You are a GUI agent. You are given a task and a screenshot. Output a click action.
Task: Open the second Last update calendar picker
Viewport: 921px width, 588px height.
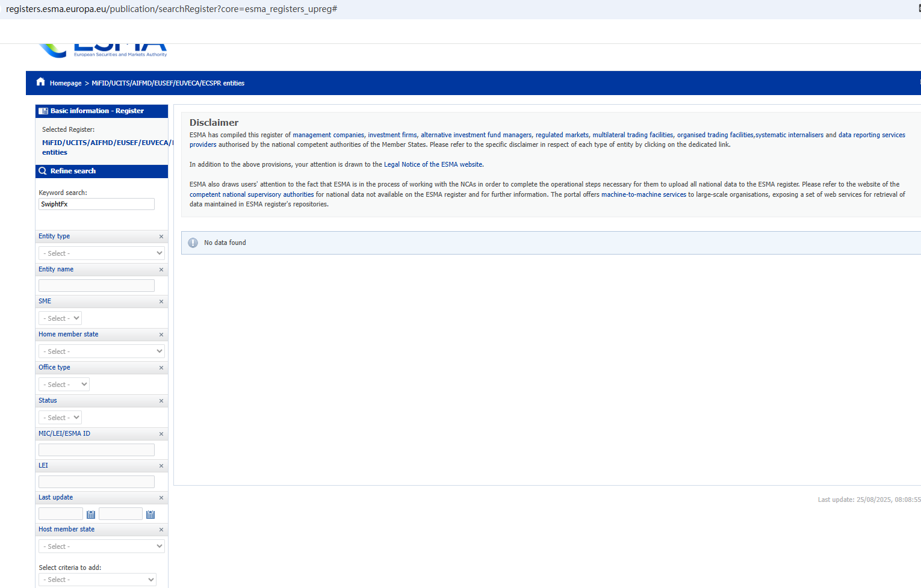150,515
